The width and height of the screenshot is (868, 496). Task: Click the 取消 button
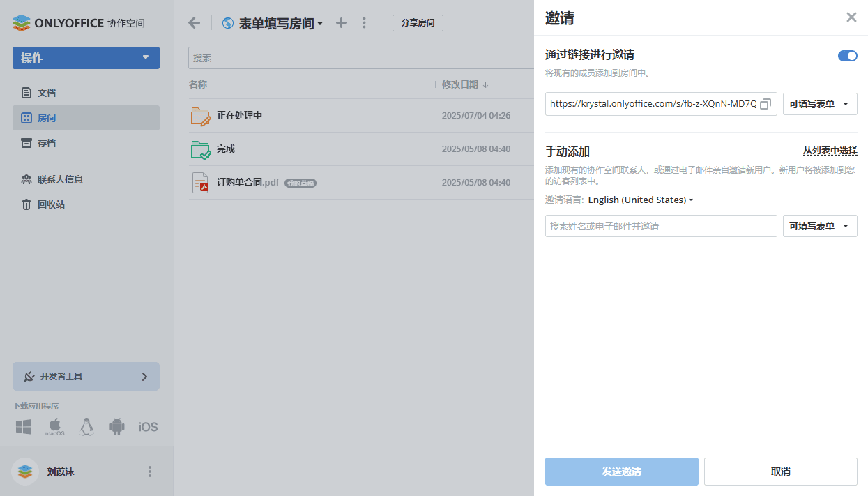[x=781, y=472]
